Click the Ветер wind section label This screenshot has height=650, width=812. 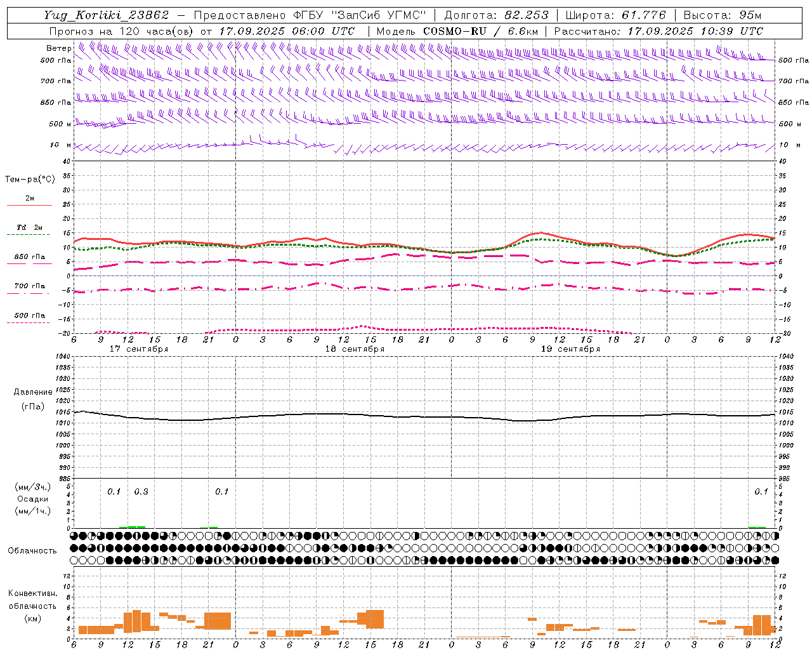pyautogui.click(x=58, y=48)
